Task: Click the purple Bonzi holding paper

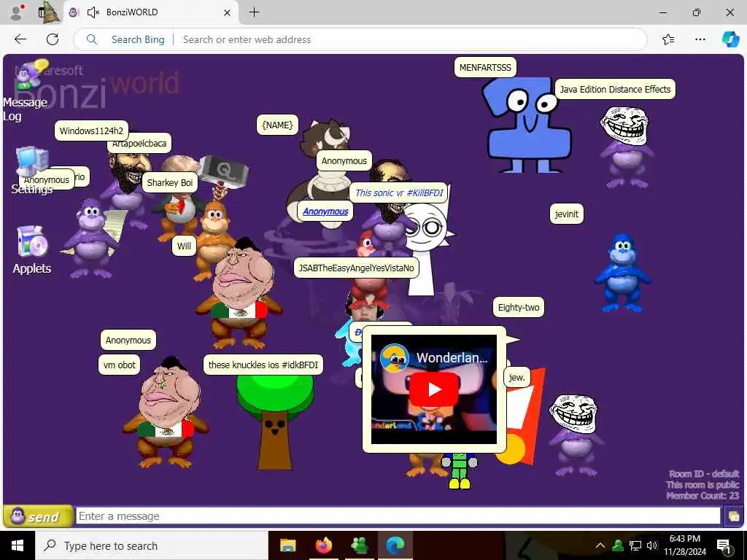Action: tap(92, 238)
